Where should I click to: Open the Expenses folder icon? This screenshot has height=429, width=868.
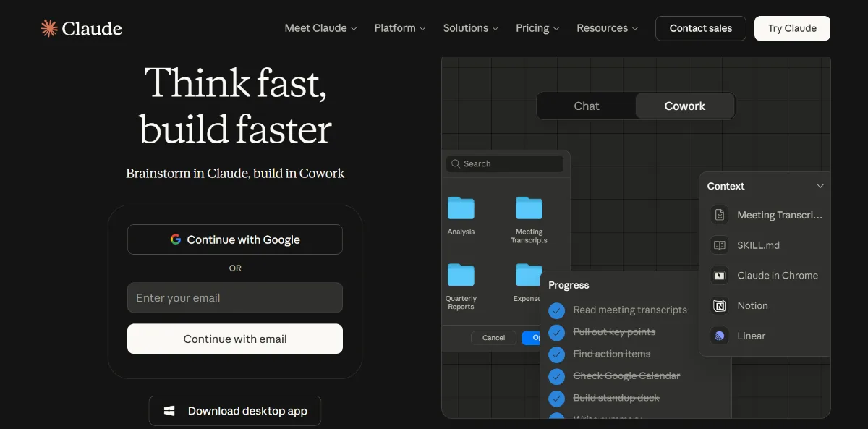(x=528, y=275)
